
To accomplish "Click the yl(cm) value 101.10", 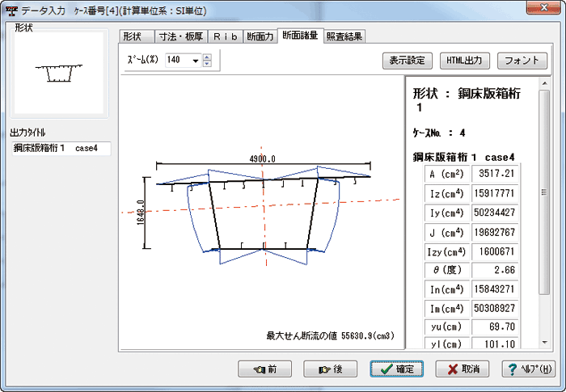I will tap(495, 344).
